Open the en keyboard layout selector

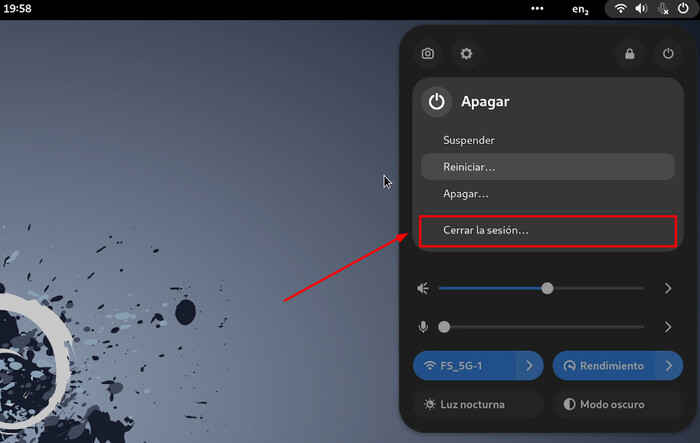click(580, 9)
